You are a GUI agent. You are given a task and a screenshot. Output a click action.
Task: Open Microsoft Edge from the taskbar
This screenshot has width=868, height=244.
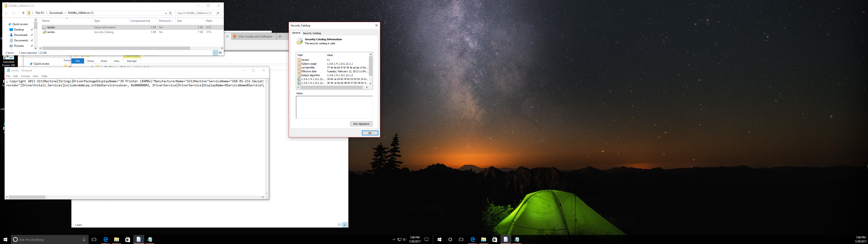[106, 239]
